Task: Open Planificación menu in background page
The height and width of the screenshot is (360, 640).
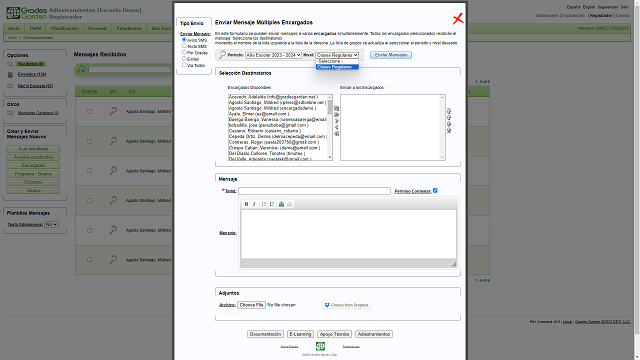Action: click(x=64, y=28)
